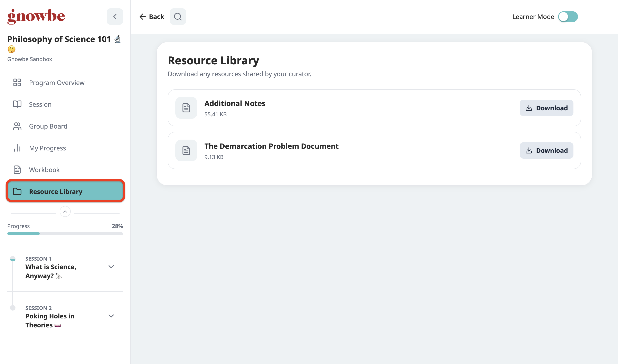Toggle the Learner Mode switch
Image resolution: width=618 pixels, height=364 pixels.
coord(568,17)
